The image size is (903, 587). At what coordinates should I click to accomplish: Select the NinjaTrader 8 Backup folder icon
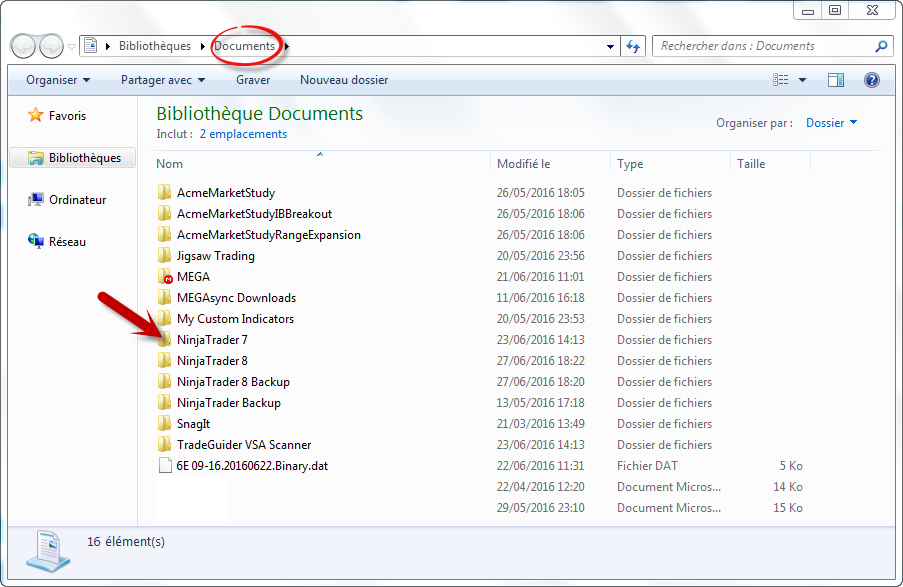[x=165, y=382]
